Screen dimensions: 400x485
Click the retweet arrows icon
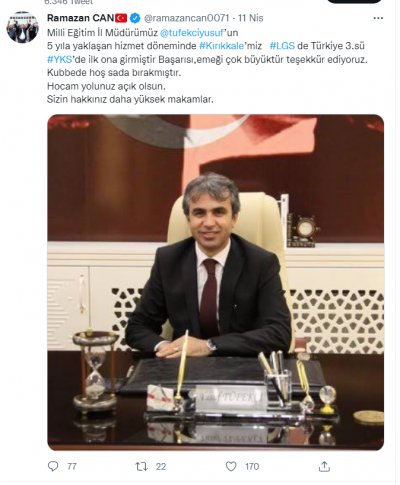141,466
